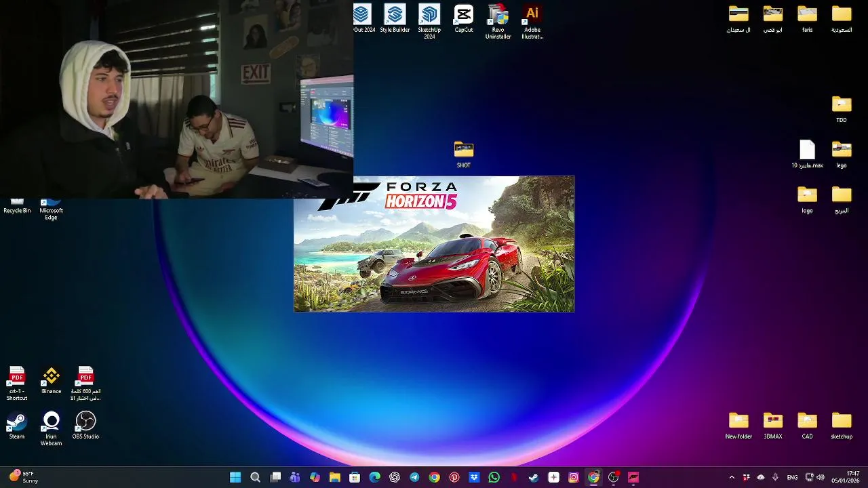Viewport: 868px width, 488px height.
Task: Open the Windows Start menu
Action: (x=235, y=477)
